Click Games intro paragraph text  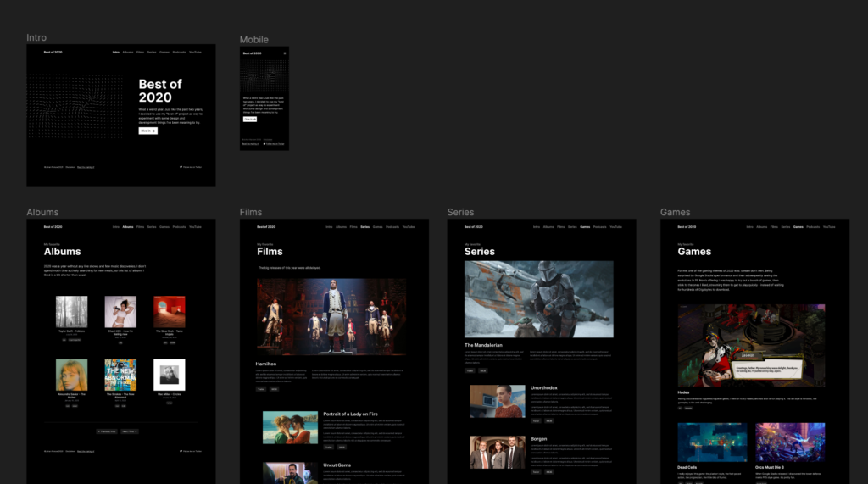click(x=731, y=281)
